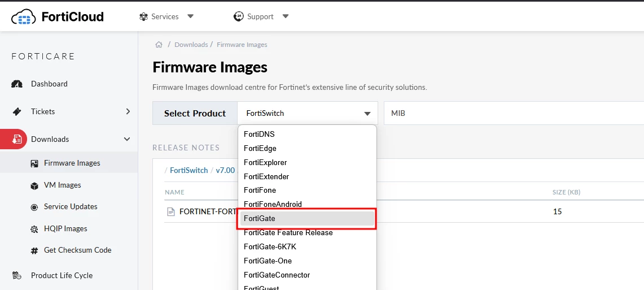Open the Services dropdown arrow

point(190,16)
